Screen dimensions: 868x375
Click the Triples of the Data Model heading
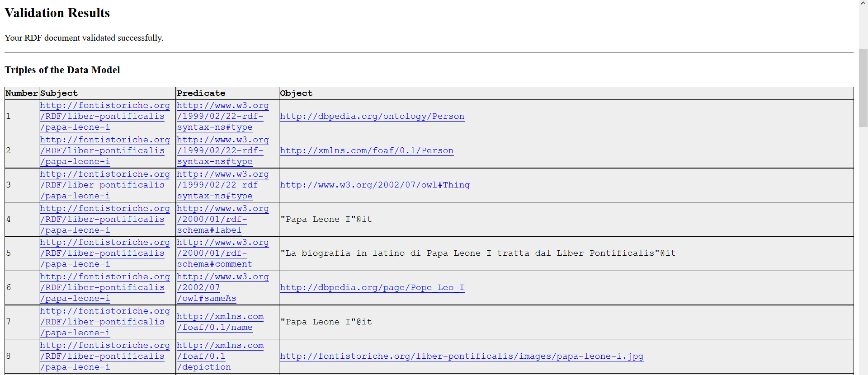pyautogui.click(x=62, y=70)
